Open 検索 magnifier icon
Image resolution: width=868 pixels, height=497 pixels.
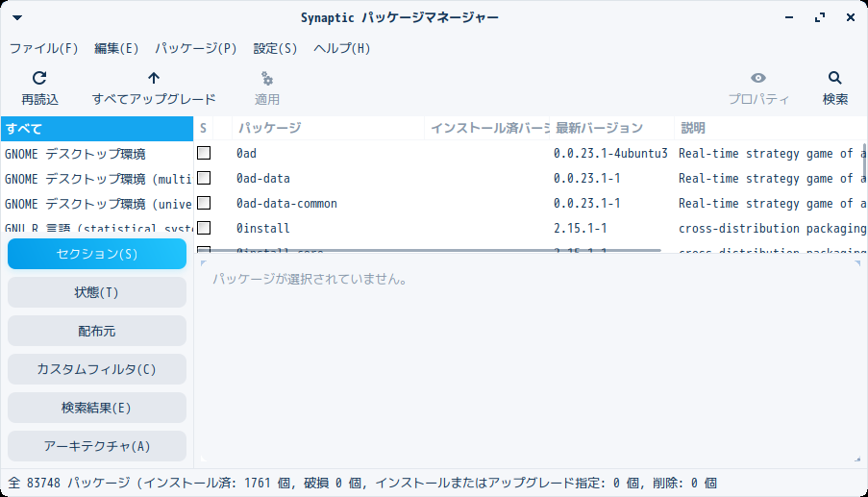834,78
